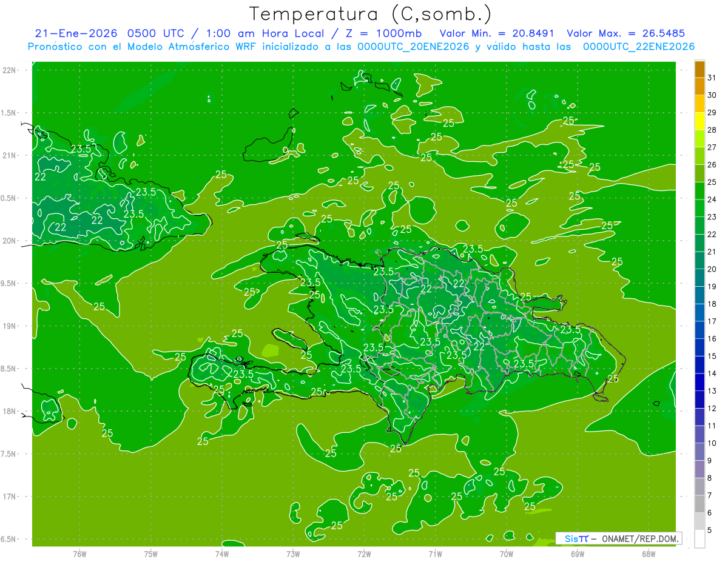This screenshot has height=562, width=728.
Task: Click the 68W longitude axis label
Action: point(649,554)
